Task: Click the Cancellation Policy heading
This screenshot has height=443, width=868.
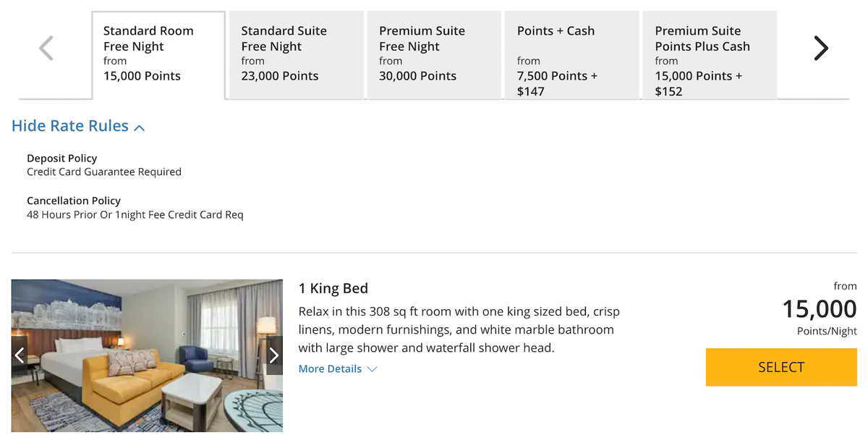Action: point(73,201)
